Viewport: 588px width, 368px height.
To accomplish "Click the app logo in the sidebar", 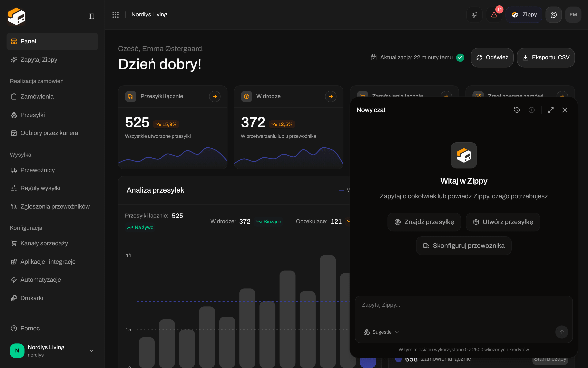I will point(16,16).
